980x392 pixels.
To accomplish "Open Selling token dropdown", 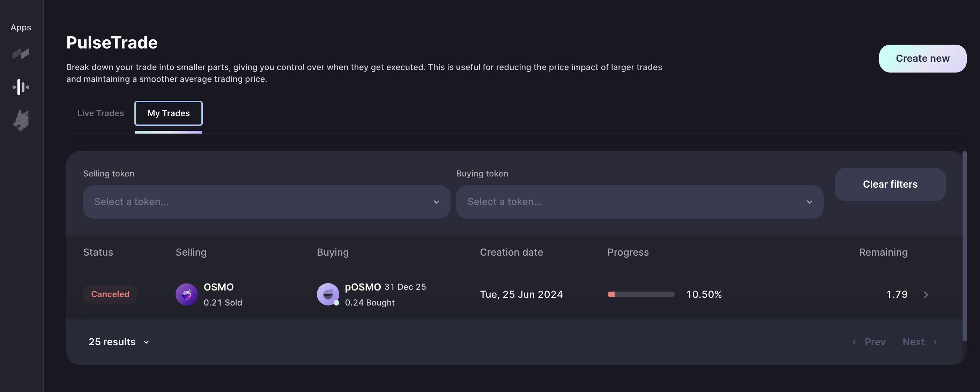I will coord(267,202).
